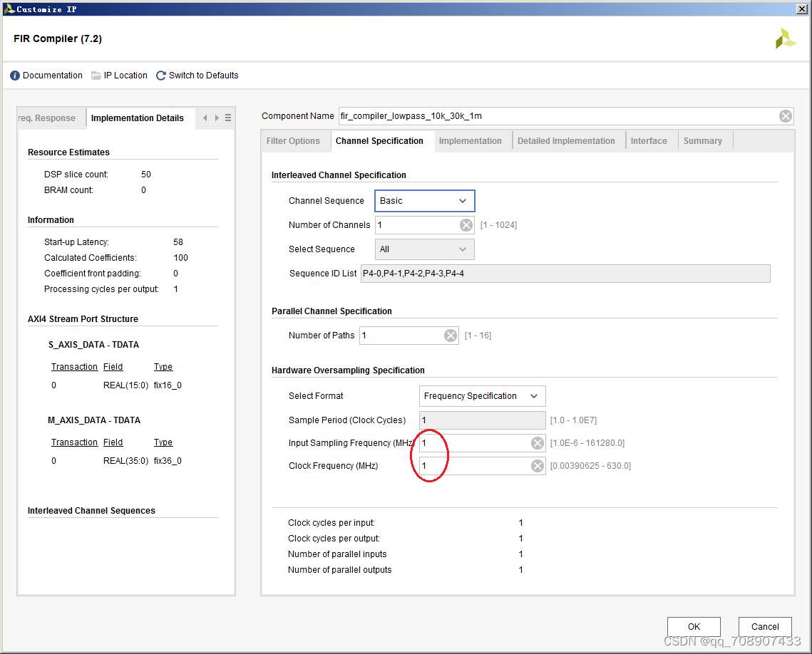Click the Number of parallel outputs label
812x654 pixels.
(x=340, y=570)
